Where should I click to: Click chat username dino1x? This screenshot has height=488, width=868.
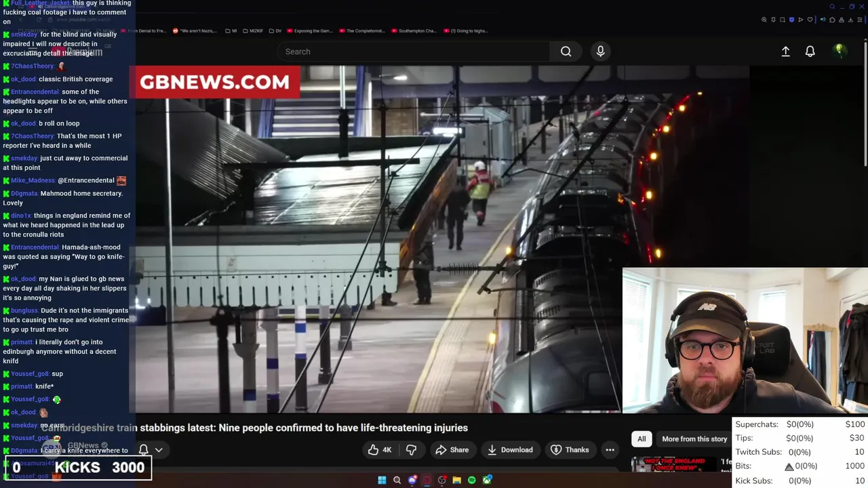click(21, 216)
